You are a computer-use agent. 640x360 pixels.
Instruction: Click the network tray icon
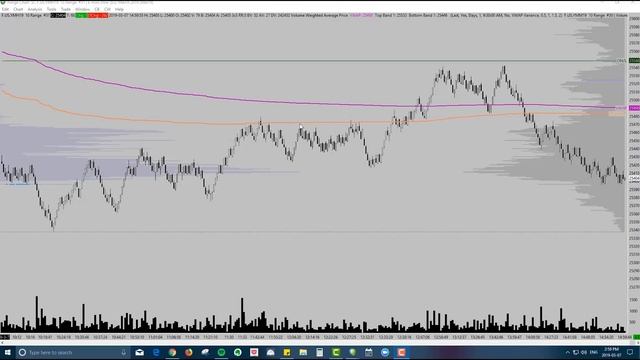(x=576, y=352)
